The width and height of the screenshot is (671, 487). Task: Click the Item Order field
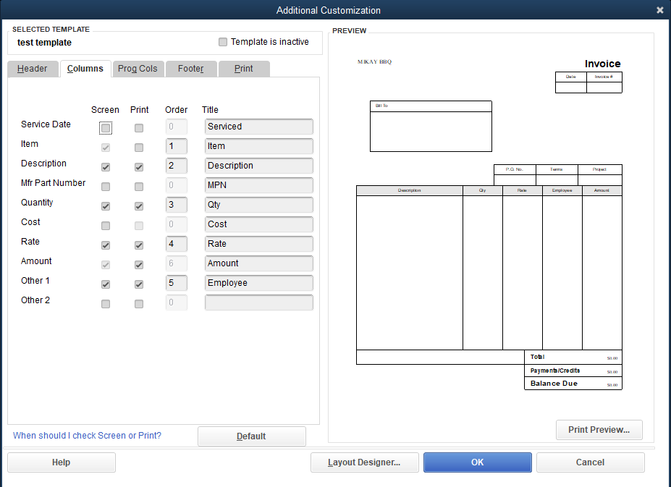176,146
